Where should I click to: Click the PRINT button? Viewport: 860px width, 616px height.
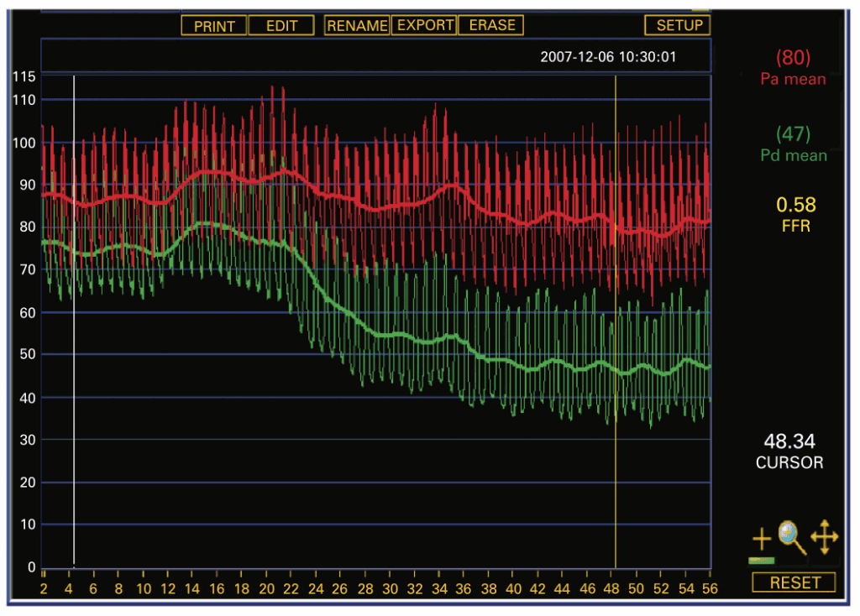click(x=214, y=26)
